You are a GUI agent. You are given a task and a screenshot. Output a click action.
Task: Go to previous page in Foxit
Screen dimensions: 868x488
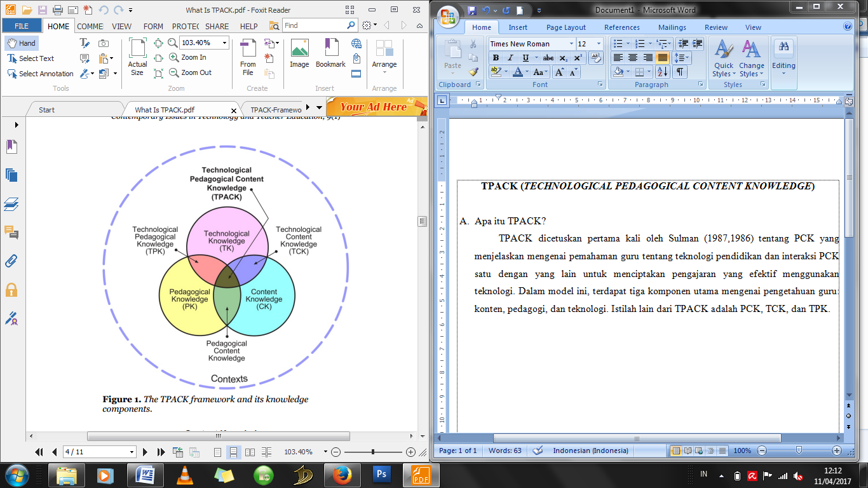pyautogui.click(x=54, y=452)
